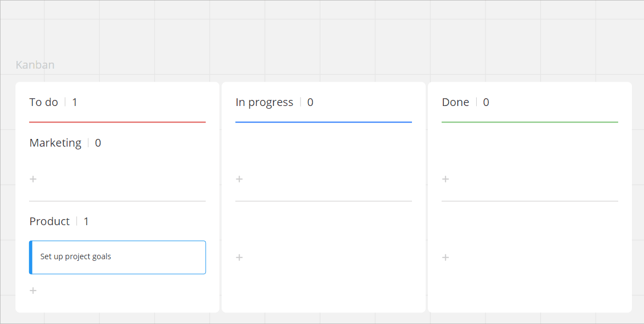Add a card to Marketing To do
644x324 pixels.
point(33,179)
